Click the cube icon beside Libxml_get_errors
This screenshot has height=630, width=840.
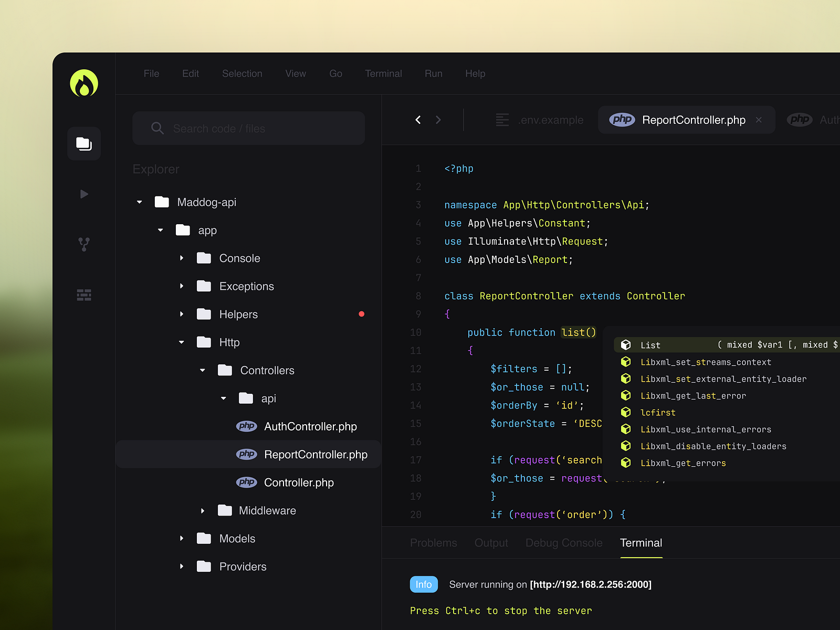[x=626, y=463]
